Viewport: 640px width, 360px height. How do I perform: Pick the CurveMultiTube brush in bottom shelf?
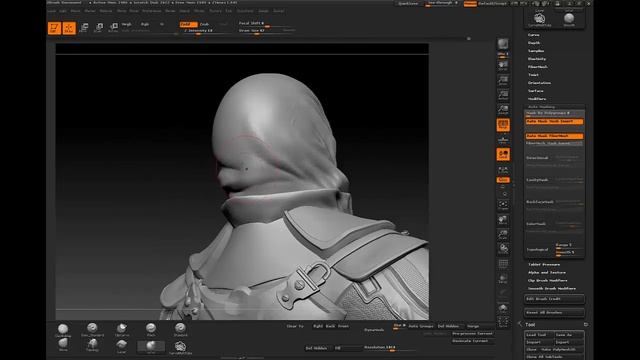pos(180,347)
